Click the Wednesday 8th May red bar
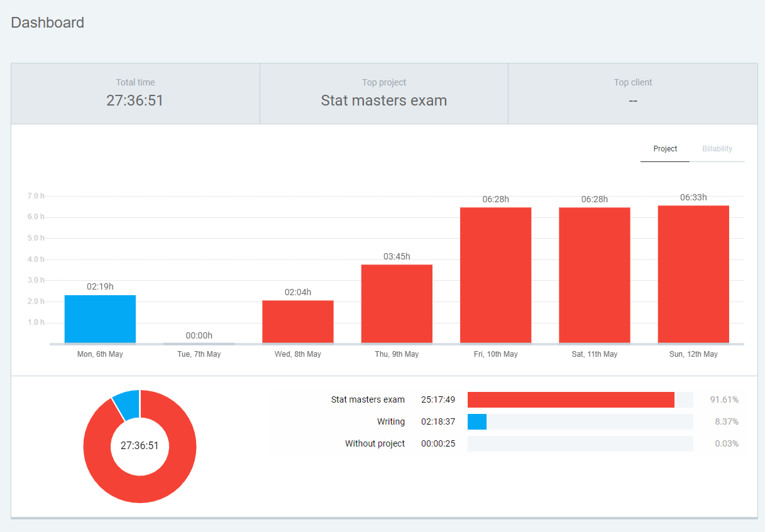 click(297, 322)
